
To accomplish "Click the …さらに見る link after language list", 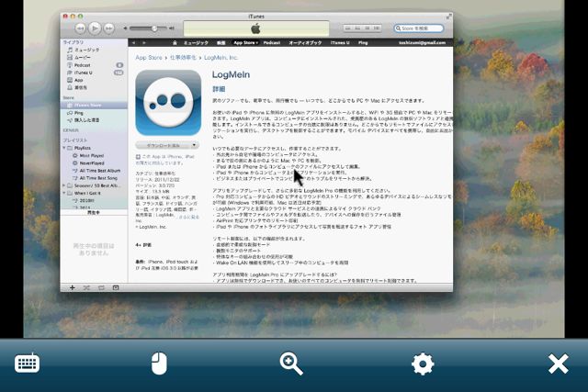I will click(188, 217).
